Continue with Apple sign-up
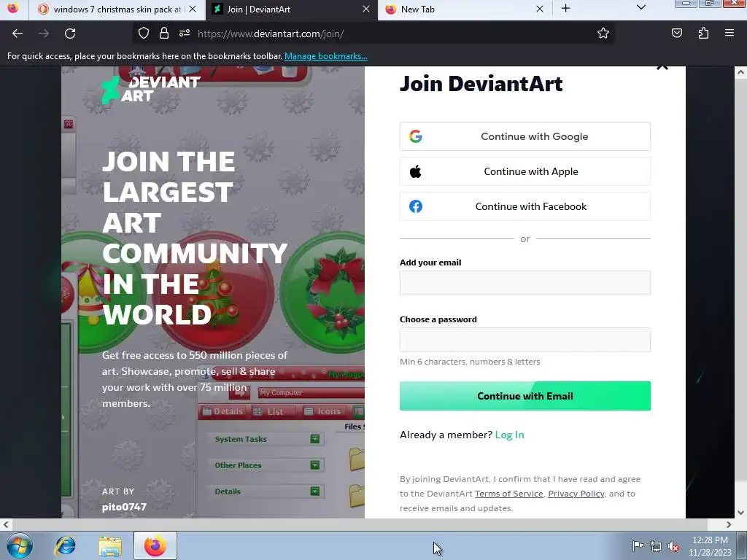This screenshot has height=560, width=747. pyautogui.click(x=525, y=171)
